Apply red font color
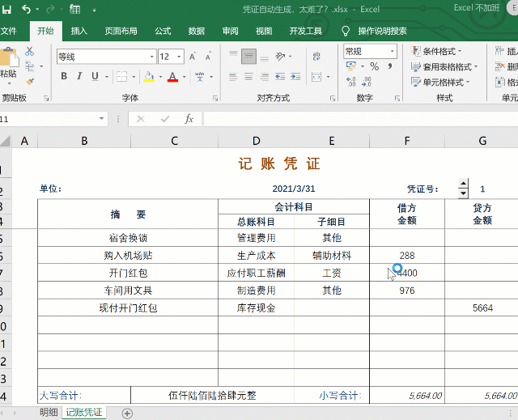 pyautogui.click(x=172, y=77)
